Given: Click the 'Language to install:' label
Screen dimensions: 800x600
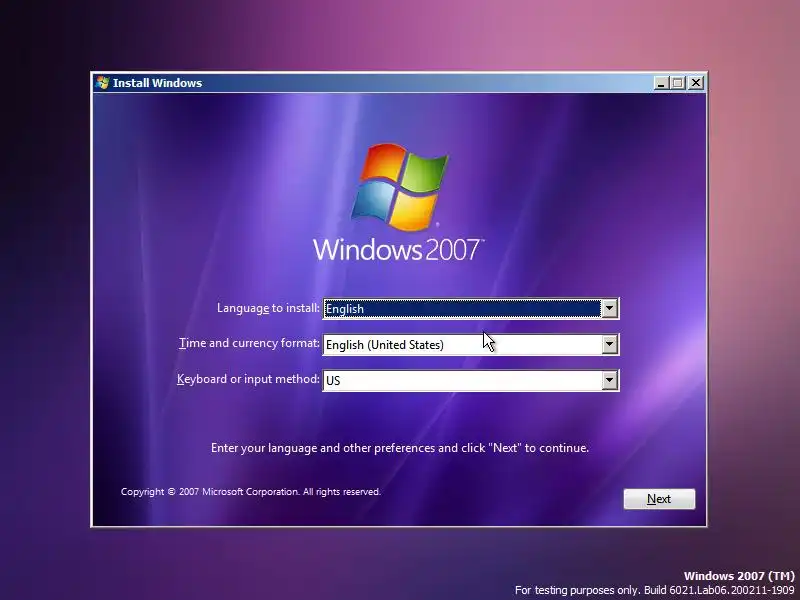Looking at the screenshot, I should coord(268,308).
